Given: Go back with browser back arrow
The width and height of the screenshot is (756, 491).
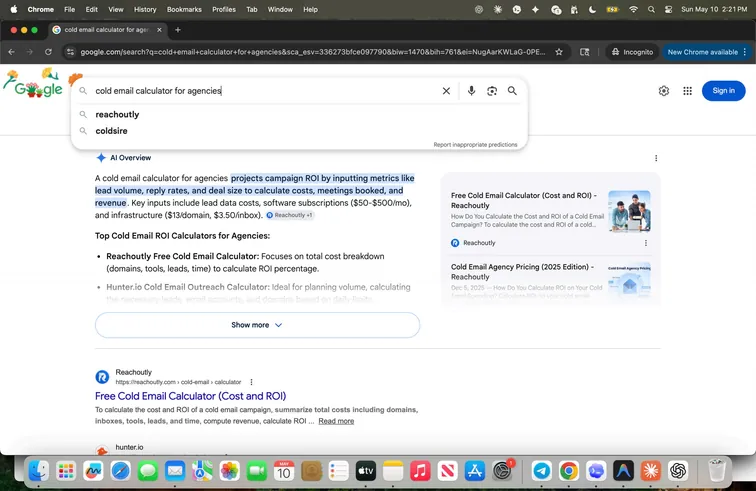Looking at the screenshot, I should tap(12, 52).
